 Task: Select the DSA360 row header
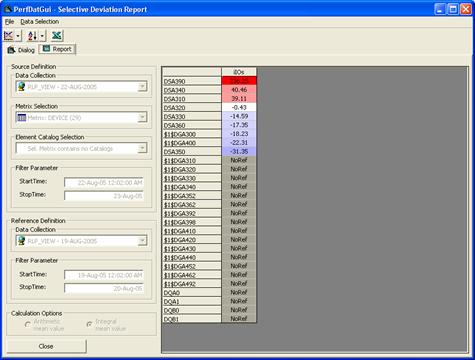pos(192,125)
